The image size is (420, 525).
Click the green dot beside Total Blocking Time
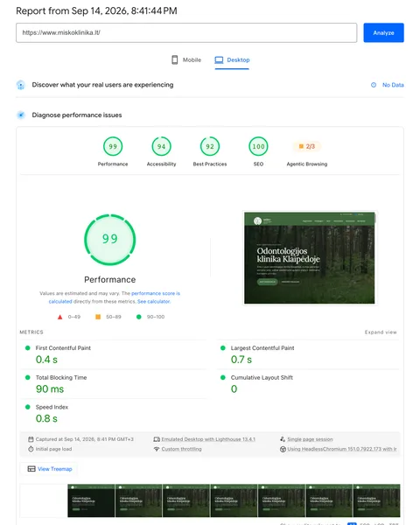[x=28, y=377]
